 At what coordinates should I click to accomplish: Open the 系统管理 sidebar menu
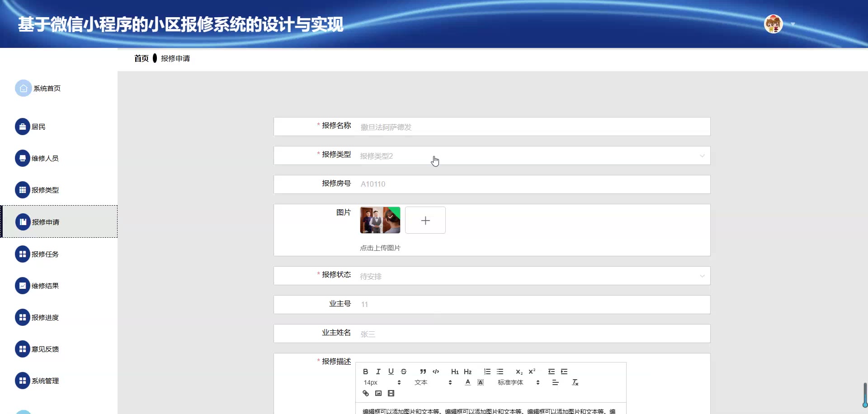[37, 381]
